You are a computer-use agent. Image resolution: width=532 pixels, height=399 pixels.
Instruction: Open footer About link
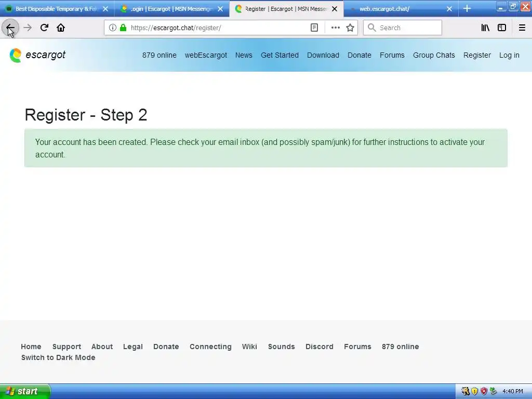[x=102, y=347]
